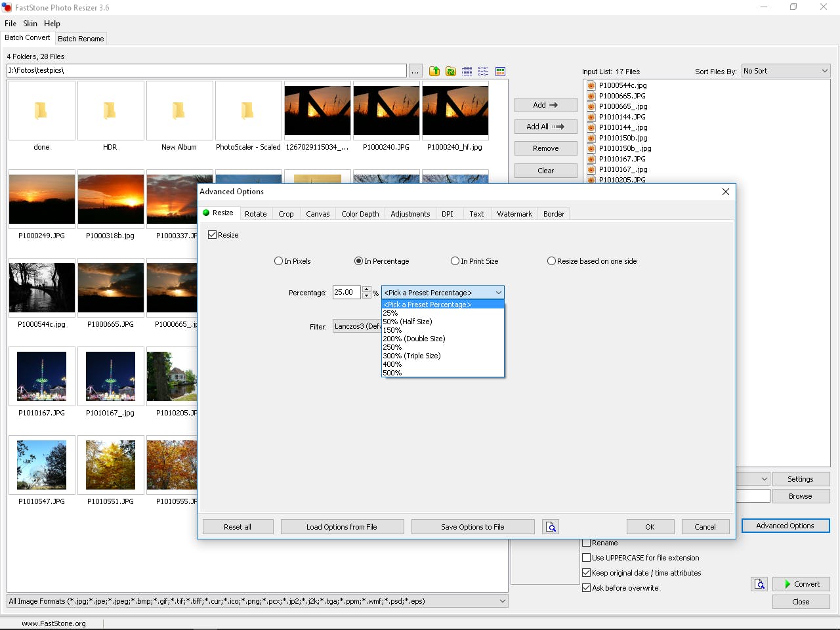This screenshot has height=630, width=840.
Task: Click the Convert button
Action: [801, 584]
